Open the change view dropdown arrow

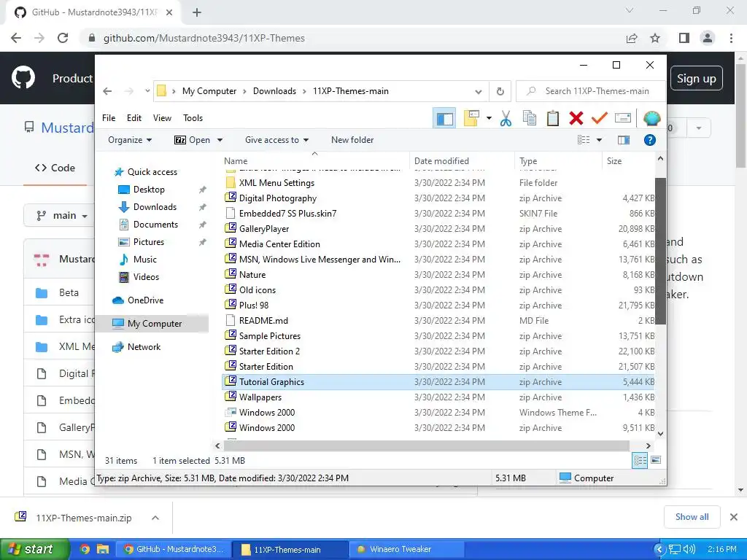600,140
